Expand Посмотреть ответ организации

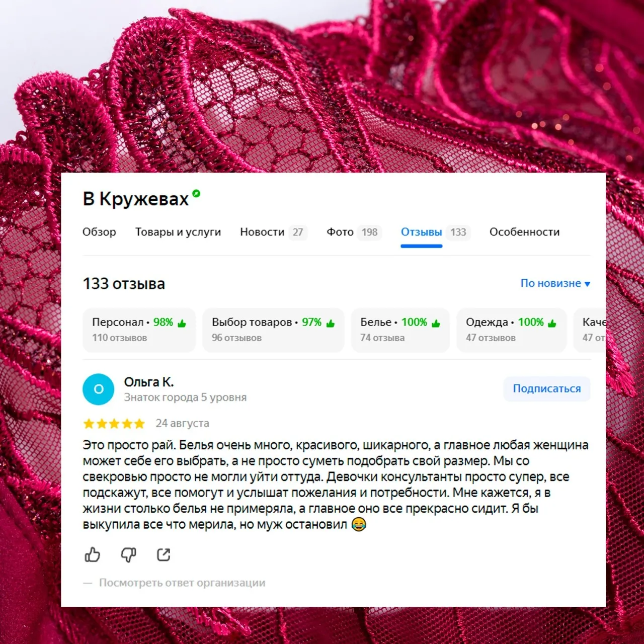182,583
